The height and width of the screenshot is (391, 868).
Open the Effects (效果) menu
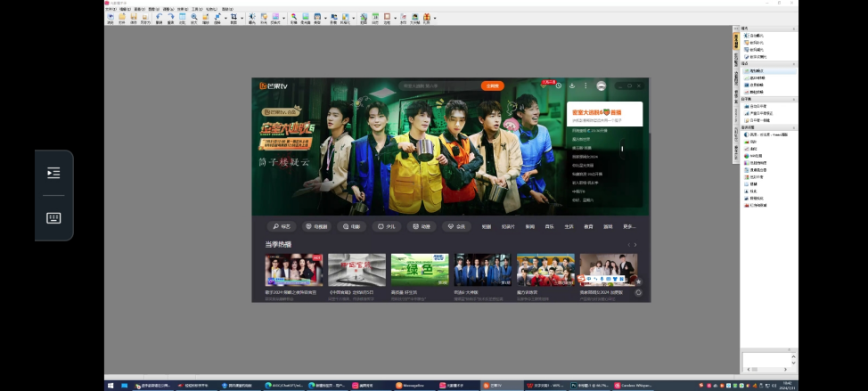pos(182,10)
